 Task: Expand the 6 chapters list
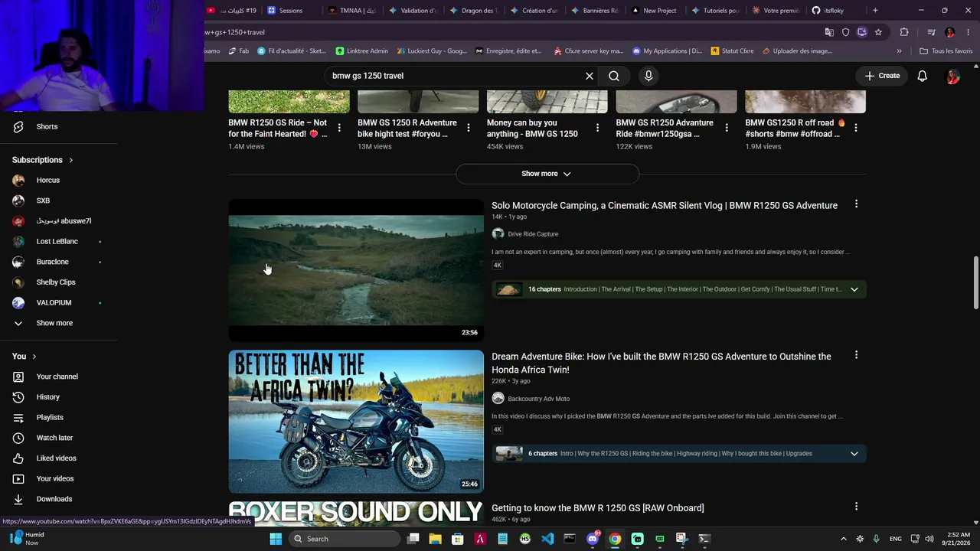pyautogui.click(x=854, y=454)
